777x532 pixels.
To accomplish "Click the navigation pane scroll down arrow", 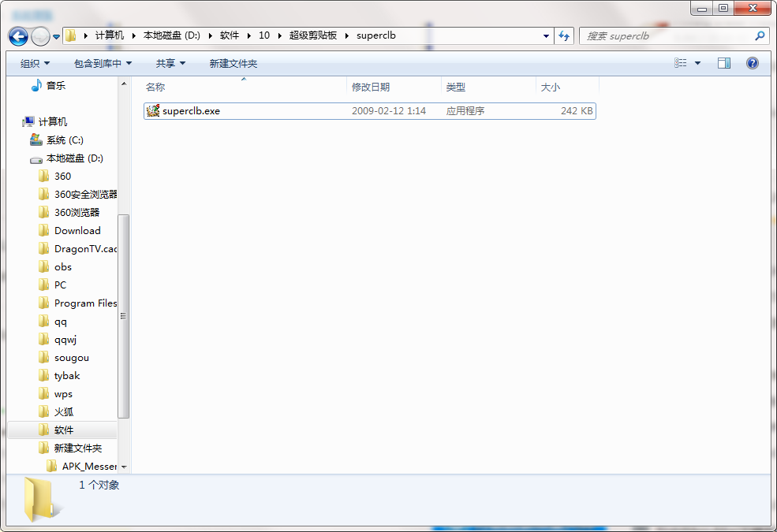I will [124, 467].
